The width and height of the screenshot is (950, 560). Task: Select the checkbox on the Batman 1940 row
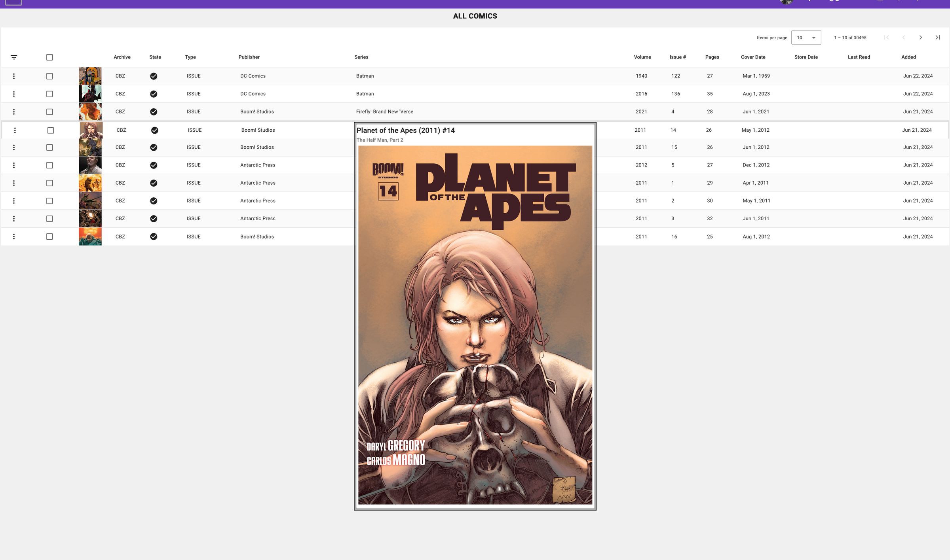(x=49, y=76)
